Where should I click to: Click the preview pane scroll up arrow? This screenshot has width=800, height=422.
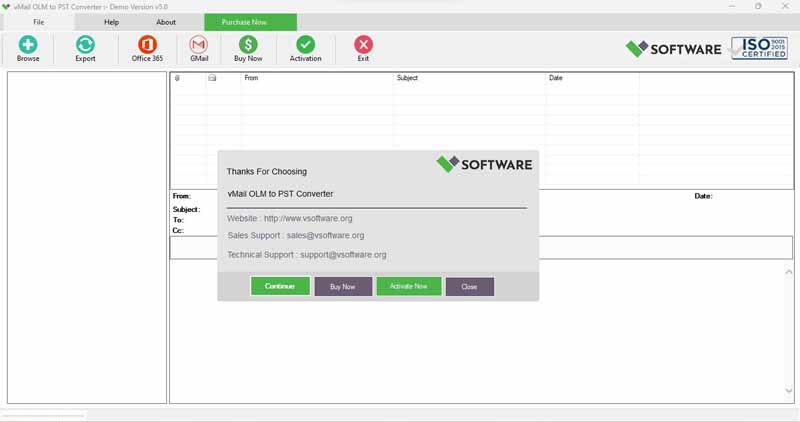tap(788, 272)
